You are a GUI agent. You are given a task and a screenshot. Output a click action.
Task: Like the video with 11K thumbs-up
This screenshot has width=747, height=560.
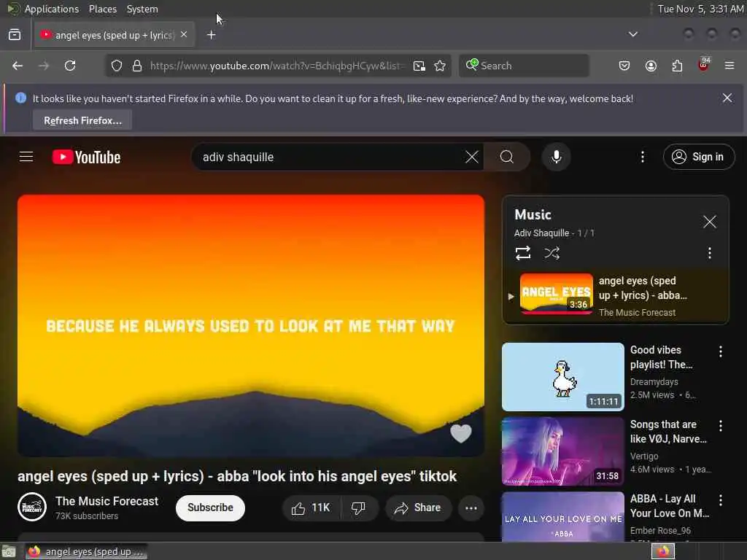pyautogui.click(x=311, y=508)
